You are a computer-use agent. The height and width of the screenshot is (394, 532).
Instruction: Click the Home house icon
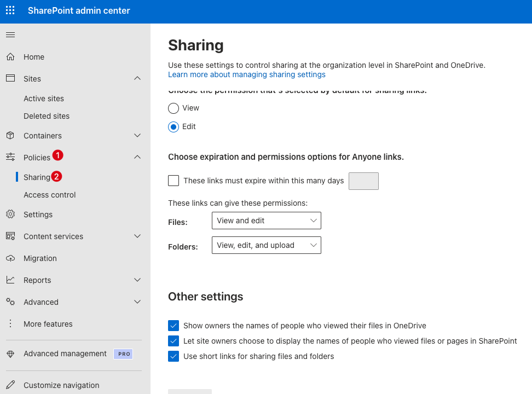click(x=10, y=57)
